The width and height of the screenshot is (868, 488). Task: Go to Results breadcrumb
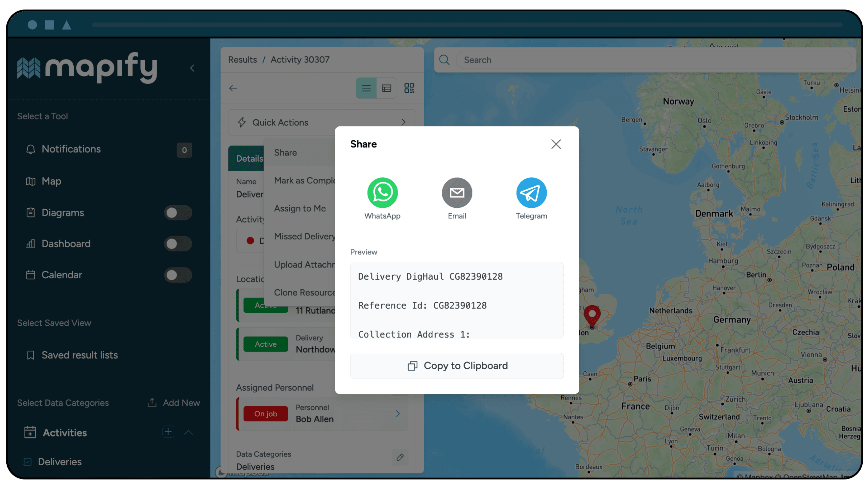[242, 59]
